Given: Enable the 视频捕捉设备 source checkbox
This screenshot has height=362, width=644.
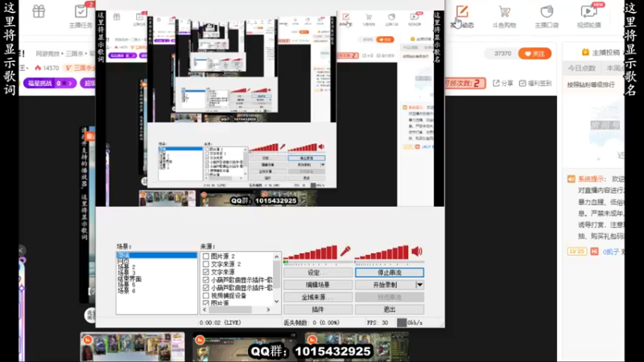Looking at the screenshot, I should (206, 295).
